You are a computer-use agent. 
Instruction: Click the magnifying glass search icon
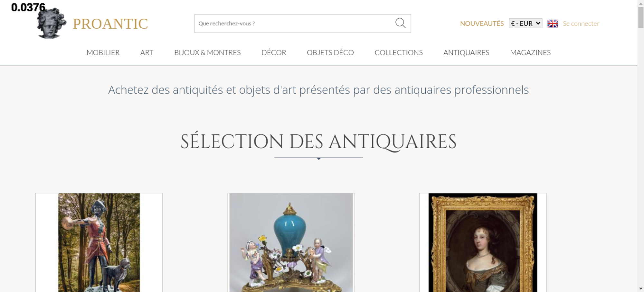click(x=400, y=23)
